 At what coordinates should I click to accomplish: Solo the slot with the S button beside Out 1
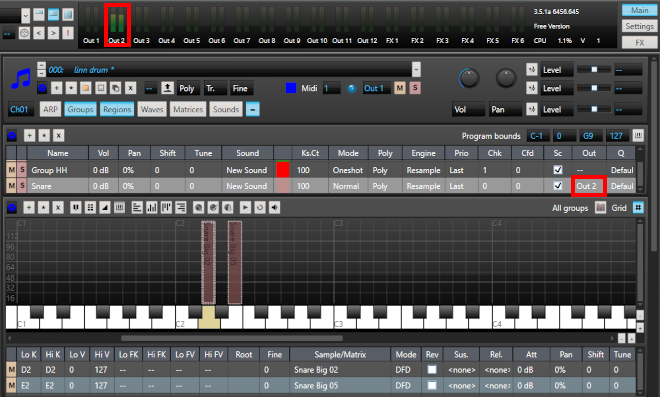(x=415, y=88)
